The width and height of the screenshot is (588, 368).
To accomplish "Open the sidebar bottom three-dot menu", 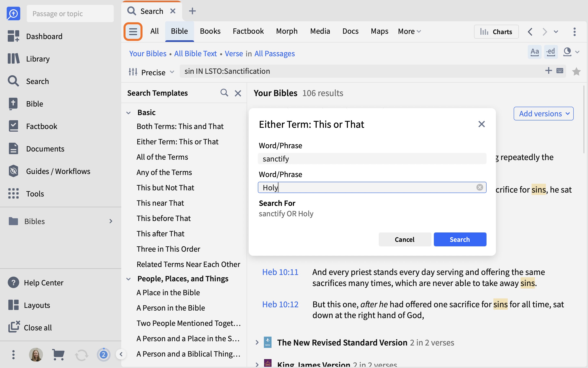I will pos(13,355).
